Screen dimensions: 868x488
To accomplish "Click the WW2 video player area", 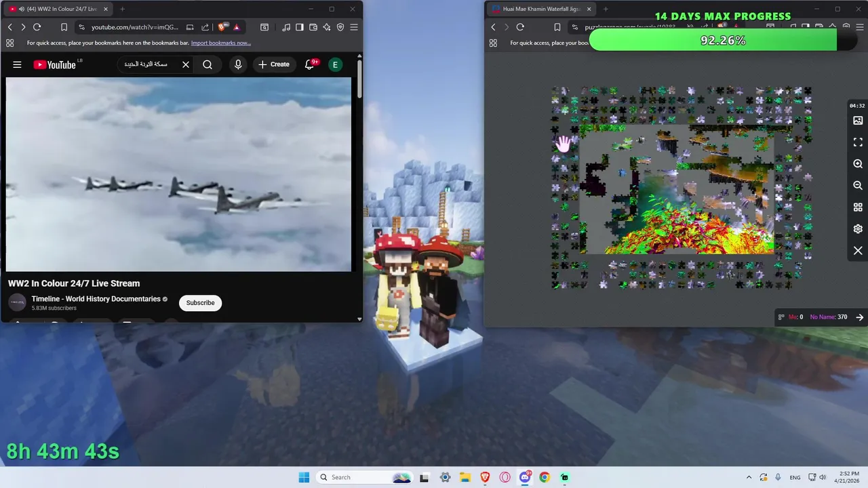I will click(178, 174).
